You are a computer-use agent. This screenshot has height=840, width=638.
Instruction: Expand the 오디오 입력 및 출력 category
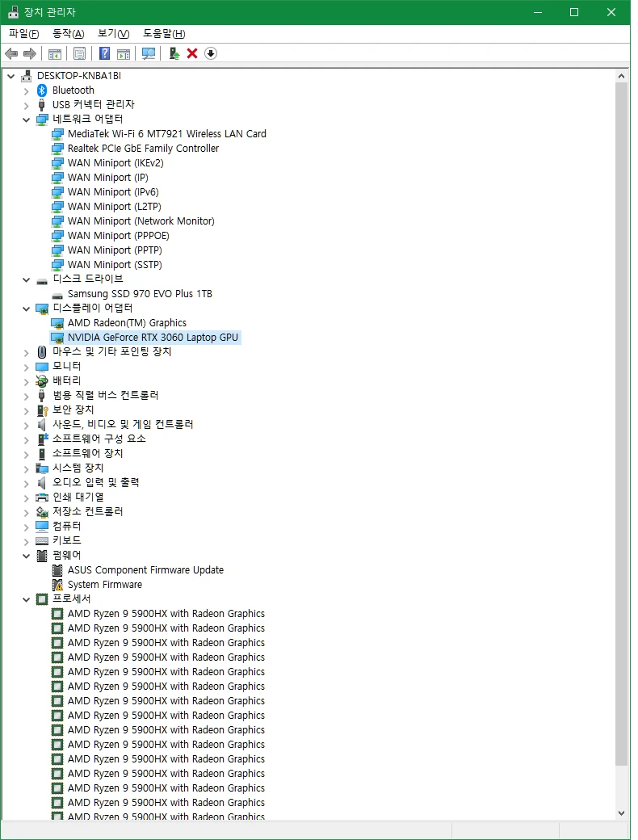coord(26,483)
